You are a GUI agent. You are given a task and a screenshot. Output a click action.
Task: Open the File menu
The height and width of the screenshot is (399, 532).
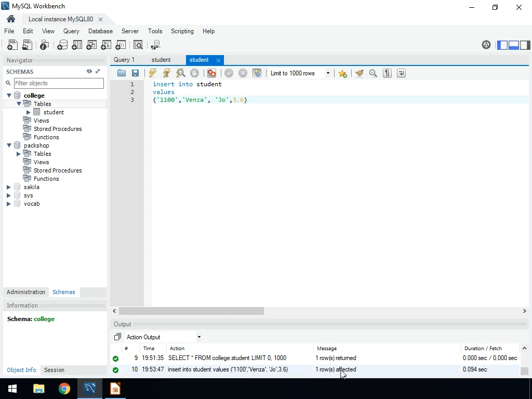coord(9,31)
